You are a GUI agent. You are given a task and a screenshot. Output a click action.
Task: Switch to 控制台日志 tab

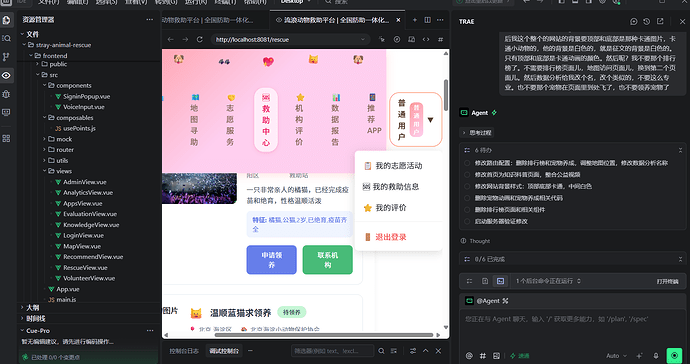click(184, 351)
